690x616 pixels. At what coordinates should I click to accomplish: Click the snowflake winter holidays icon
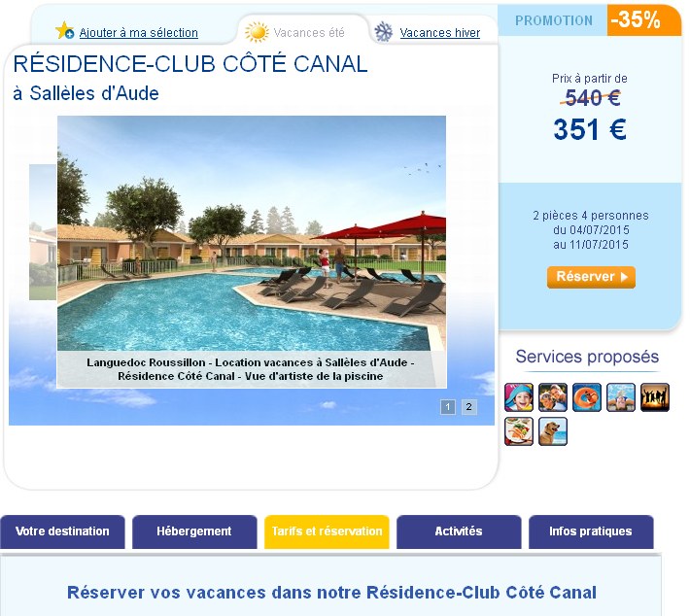[383, 32]
